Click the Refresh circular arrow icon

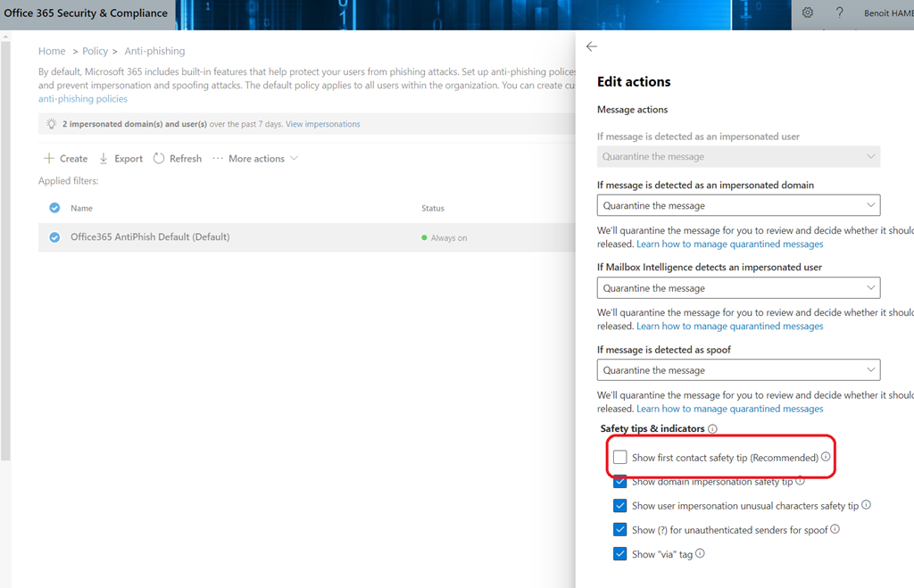click(159, 158)
